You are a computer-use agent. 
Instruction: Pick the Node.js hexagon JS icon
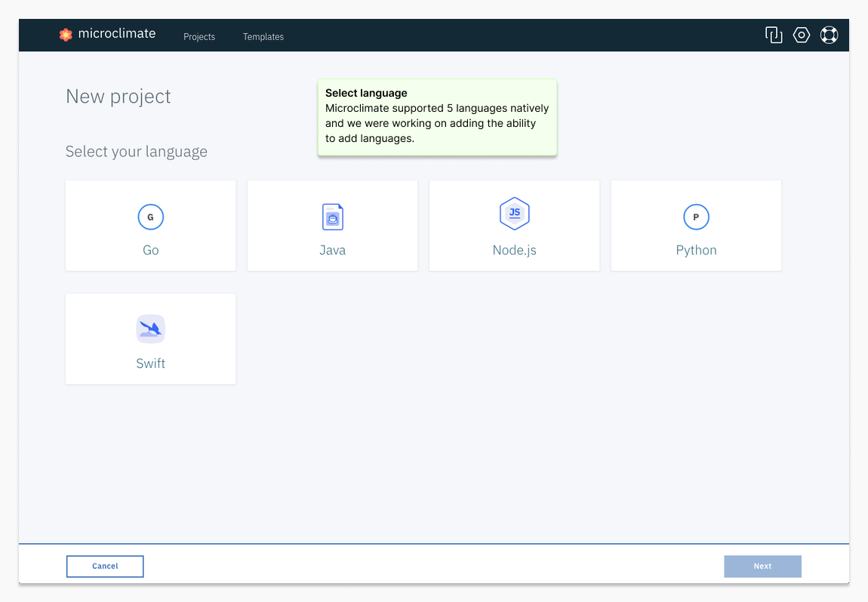point(515,214)
